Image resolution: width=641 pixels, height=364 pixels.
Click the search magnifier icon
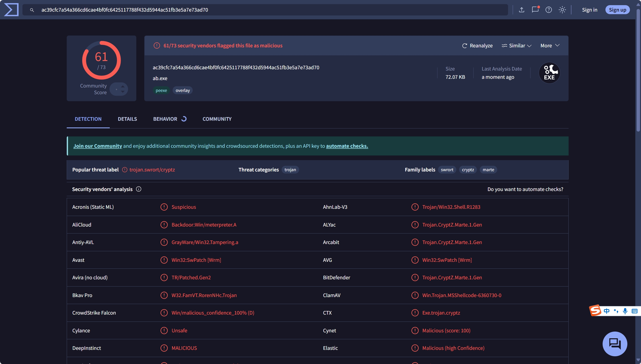coord(32,10)
